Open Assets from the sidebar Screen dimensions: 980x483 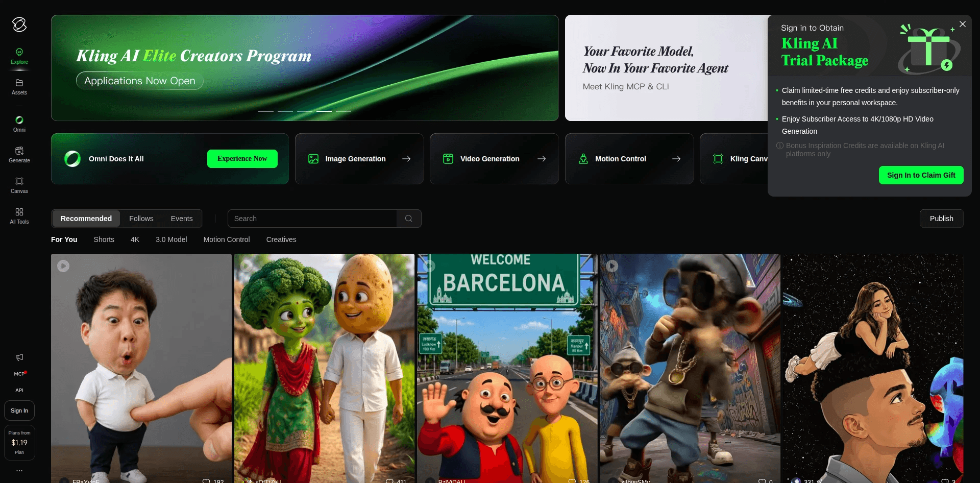19,87
